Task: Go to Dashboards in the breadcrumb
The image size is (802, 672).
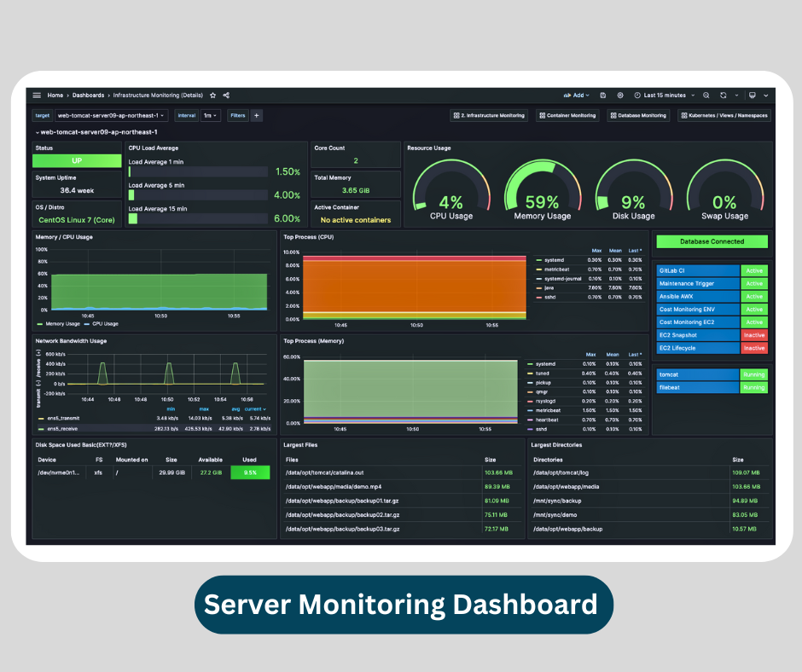Action: pyautogui.click(x=88, y=96)
